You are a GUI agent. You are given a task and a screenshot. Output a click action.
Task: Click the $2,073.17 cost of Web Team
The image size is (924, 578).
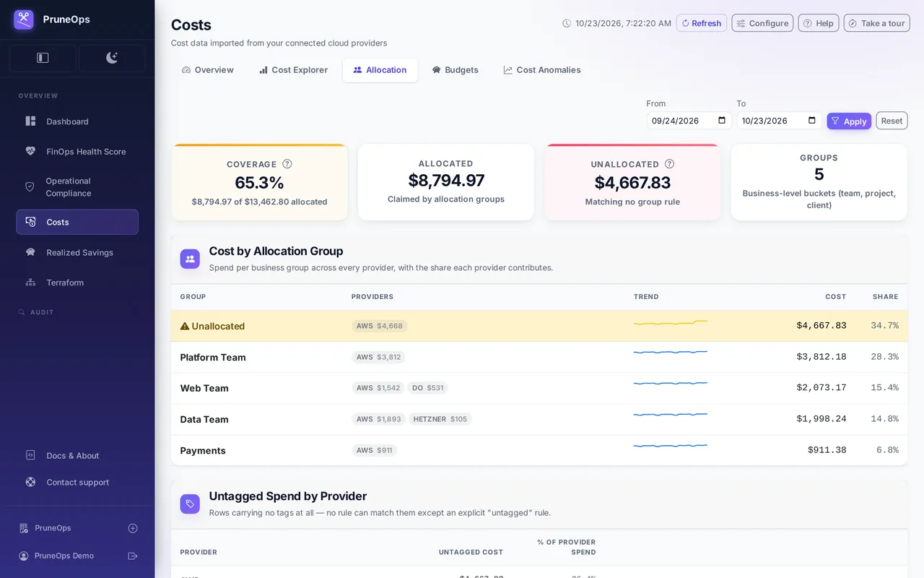[x=821, y=388]
